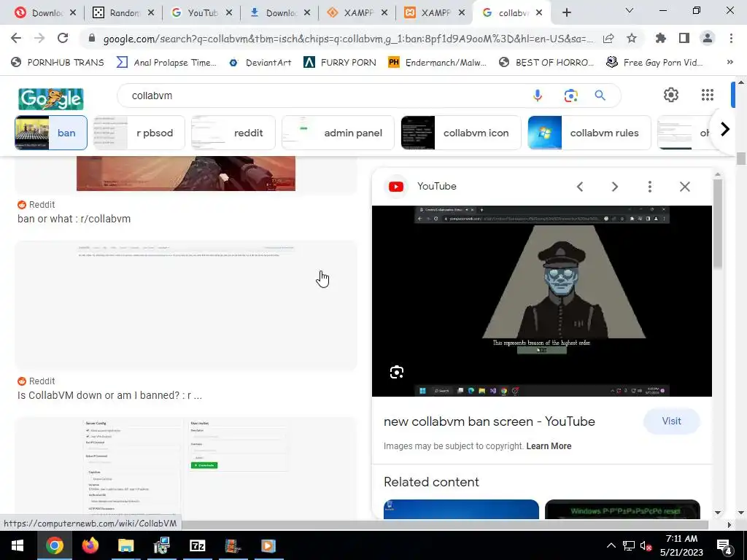747x560 pixels.
Task: Open a new browser tab
Action: (566, 13)
